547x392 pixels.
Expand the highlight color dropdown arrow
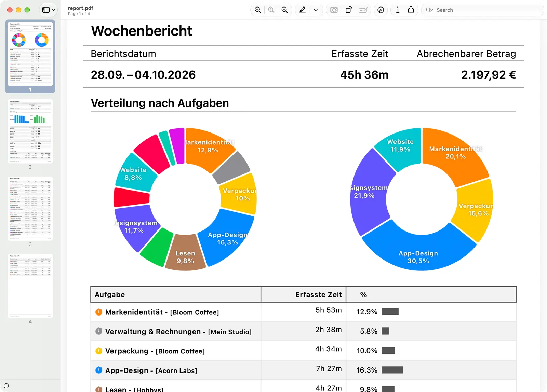316,10
